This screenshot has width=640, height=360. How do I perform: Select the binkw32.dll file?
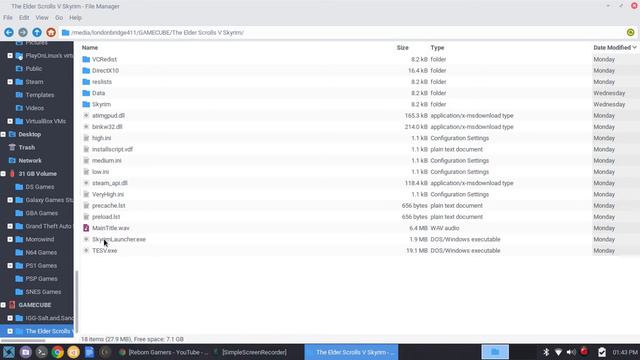(107, 127)
